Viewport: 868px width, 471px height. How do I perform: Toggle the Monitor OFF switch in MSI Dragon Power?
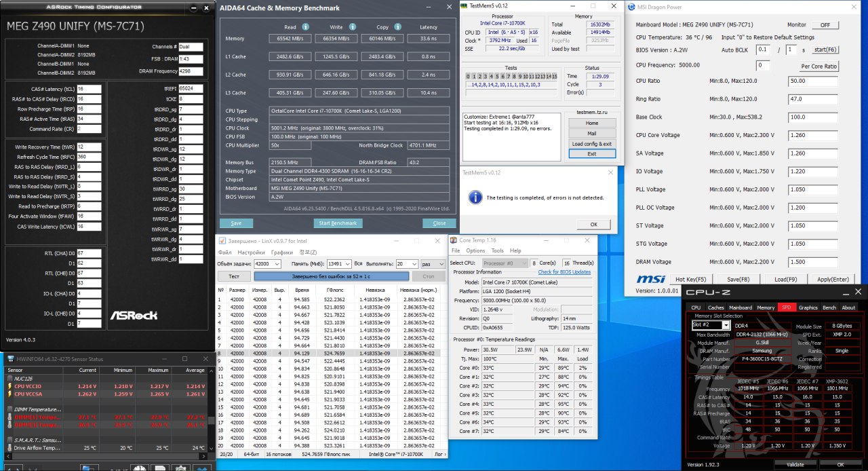(x=825, y=24)
